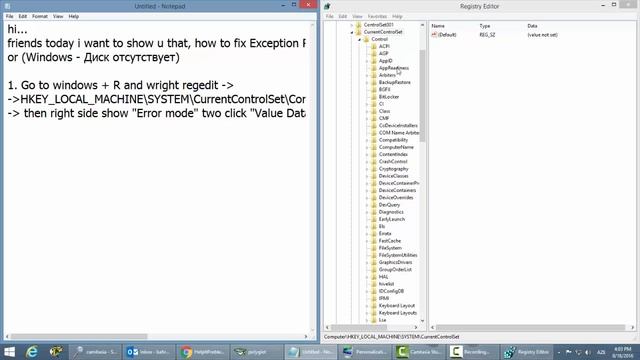
Task: Open the Edit menu in Notepad
Action: pos(22,16)
